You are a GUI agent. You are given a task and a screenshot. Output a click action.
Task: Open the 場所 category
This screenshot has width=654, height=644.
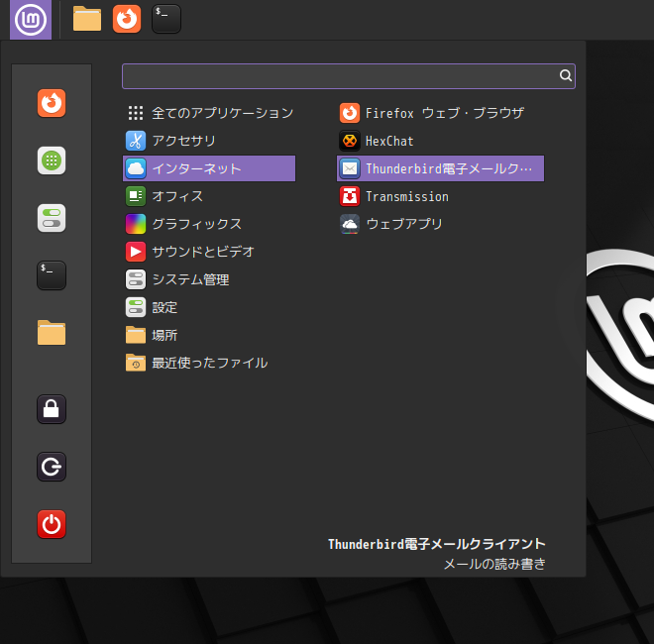(x=209, y=335)
